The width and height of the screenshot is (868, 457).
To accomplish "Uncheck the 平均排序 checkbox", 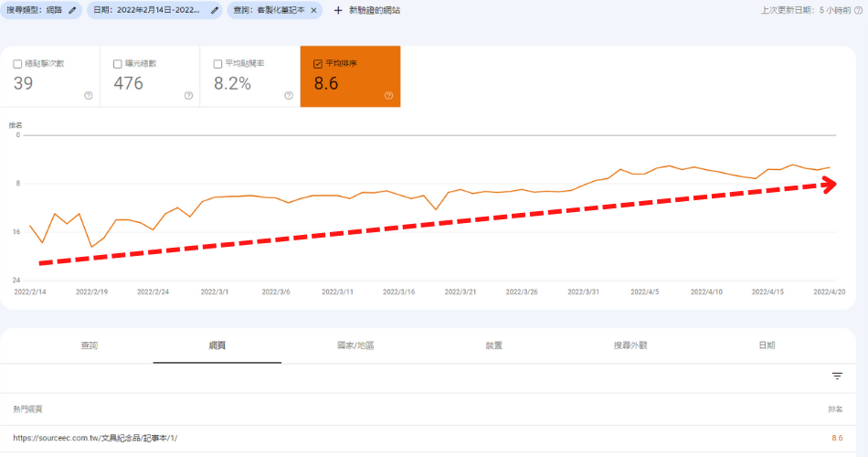I will coord(318,64).
